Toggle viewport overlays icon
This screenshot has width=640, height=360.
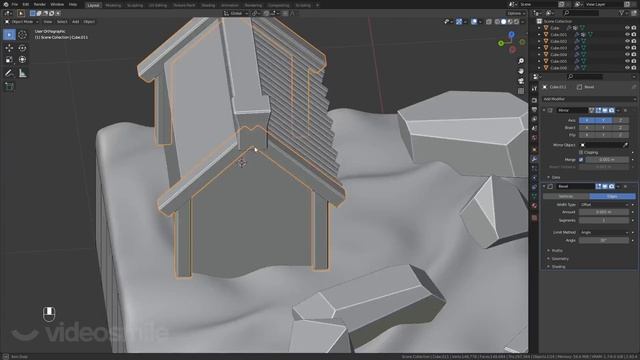[474, 22]
